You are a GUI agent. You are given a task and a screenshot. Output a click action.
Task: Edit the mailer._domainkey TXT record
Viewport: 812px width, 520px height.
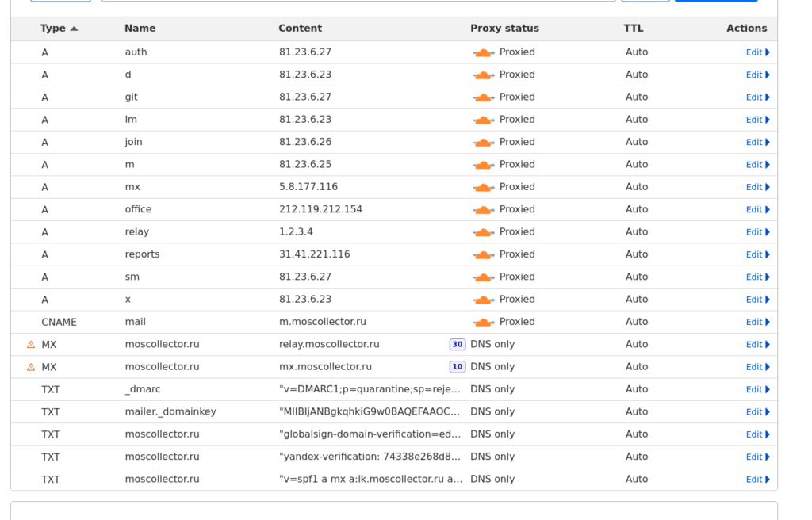pyautogui.click(x=757, y=412)
